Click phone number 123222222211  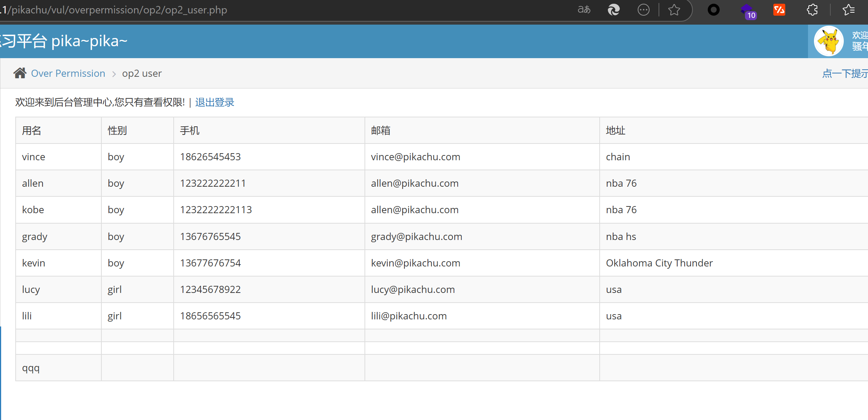coord(213,183)
